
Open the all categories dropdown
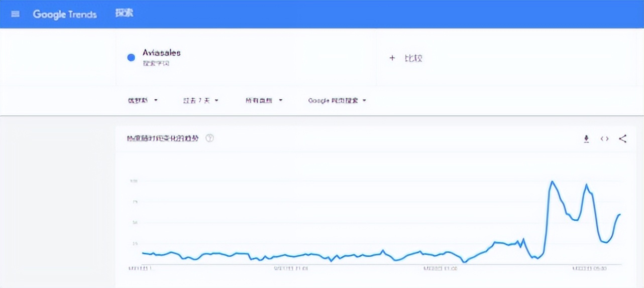(x=264, y=100)
